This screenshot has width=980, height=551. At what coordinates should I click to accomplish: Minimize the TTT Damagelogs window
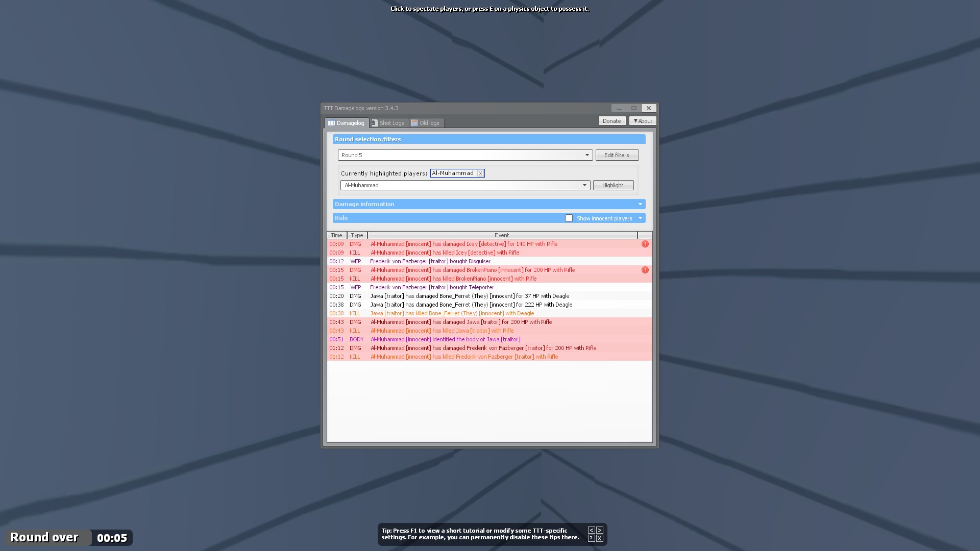(619, 108)
